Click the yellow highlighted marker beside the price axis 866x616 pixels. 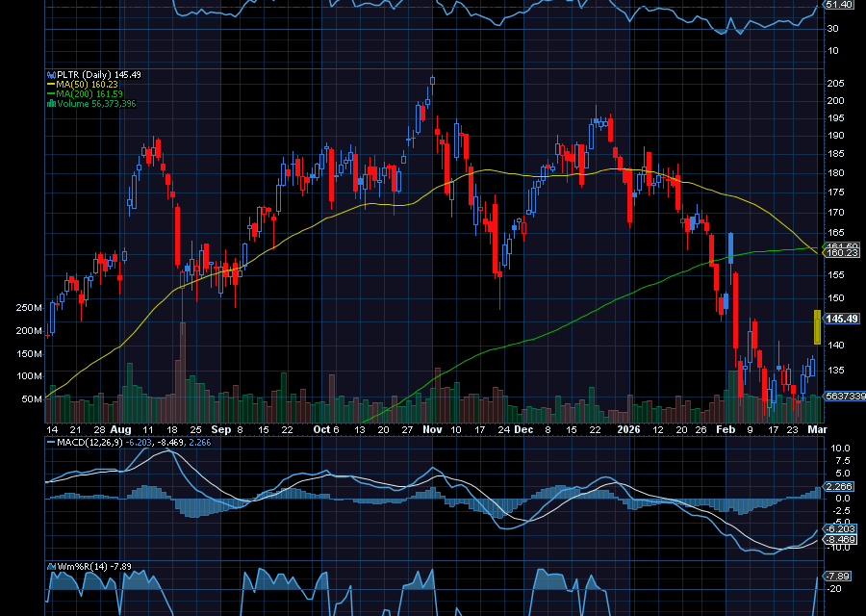point(817,327)
